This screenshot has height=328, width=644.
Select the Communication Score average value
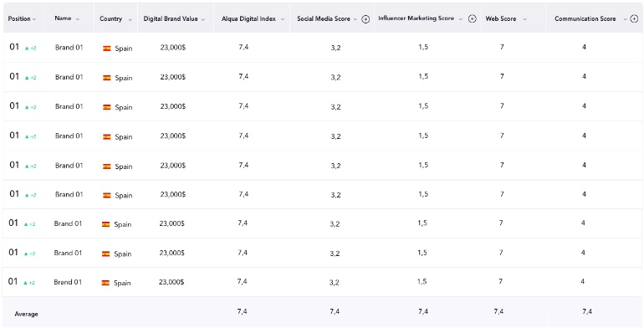pyautogui.click(x=587, y=311)
